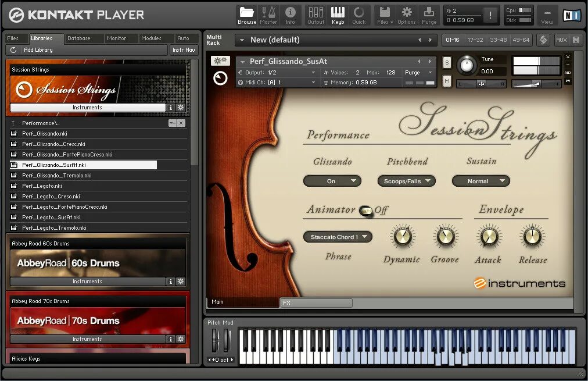Viewport: 588px width, 381px height.
Task: Click the Session Strings Instruments button
Action: [87, 108]
